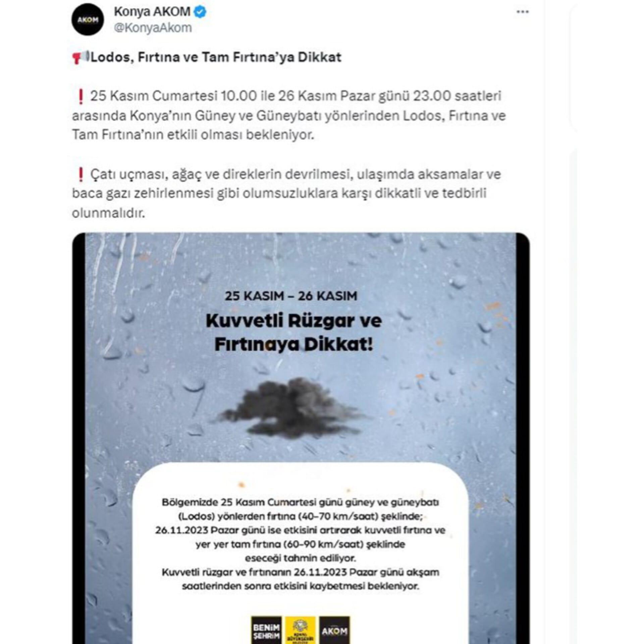The image size is (644, 644).
Task: Open the Konya AKOM profile avatar
Action: 88,19
